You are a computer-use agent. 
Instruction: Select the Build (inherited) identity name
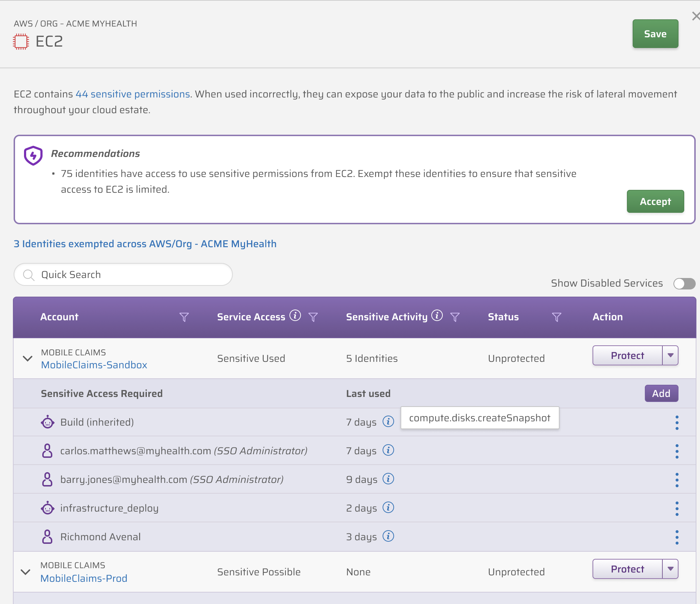(x=97, y=422)
